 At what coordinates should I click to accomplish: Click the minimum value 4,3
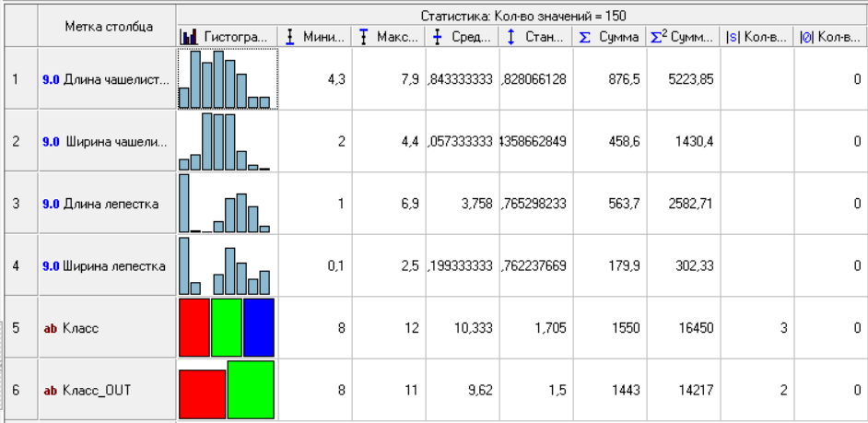(x=337, y=80)
